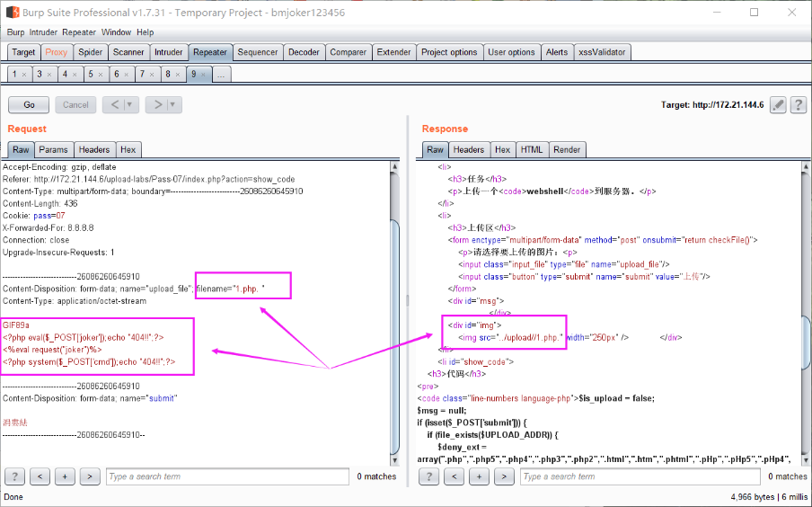Go to next match in request search

(x=90, y=476)
